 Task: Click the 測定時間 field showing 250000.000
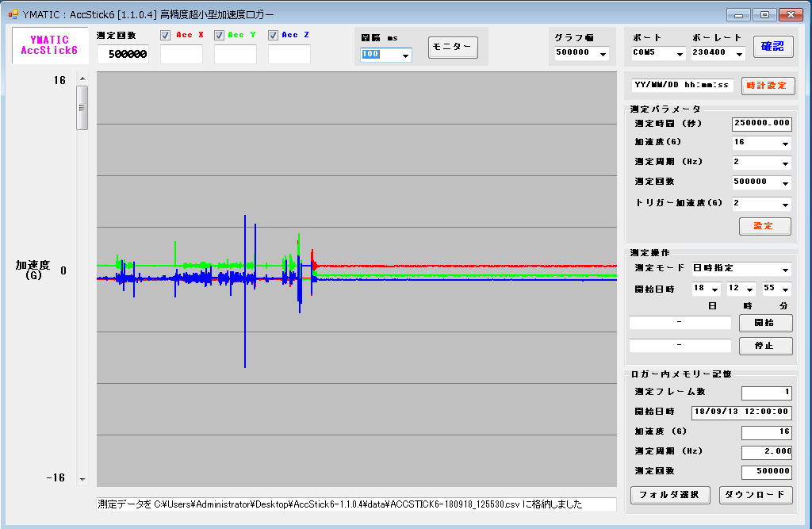click(762, 123)
